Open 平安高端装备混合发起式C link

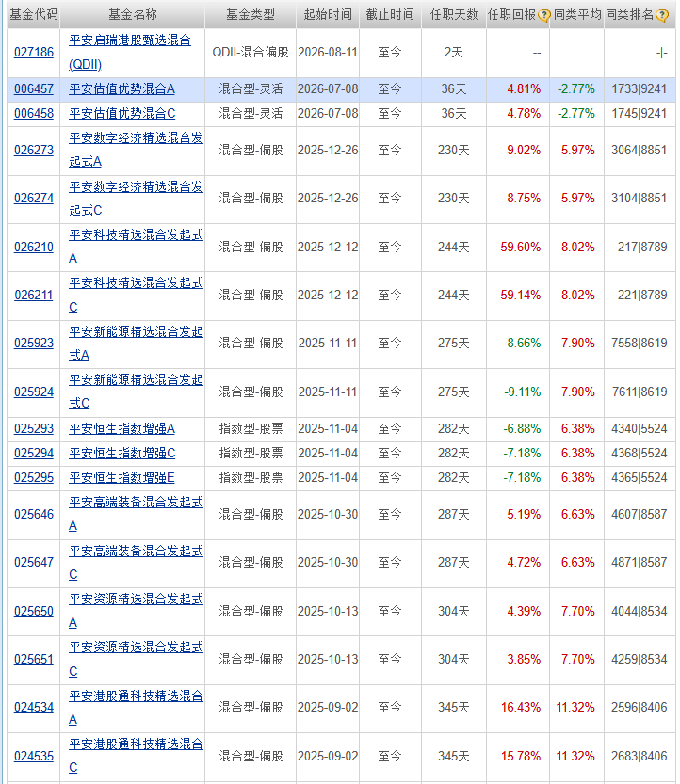point(137,563)
